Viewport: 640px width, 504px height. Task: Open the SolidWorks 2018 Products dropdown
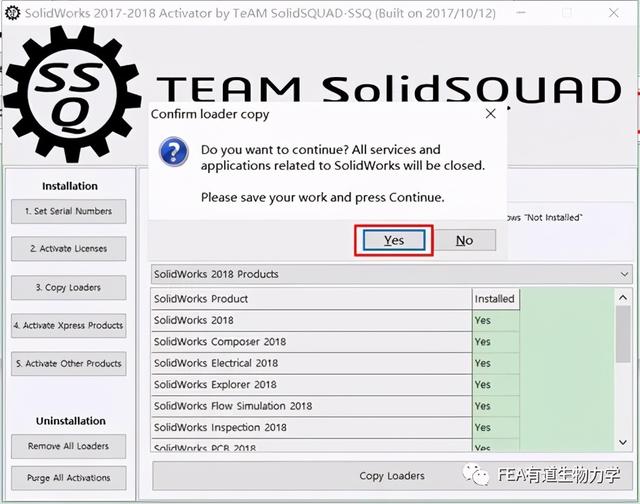391,274
